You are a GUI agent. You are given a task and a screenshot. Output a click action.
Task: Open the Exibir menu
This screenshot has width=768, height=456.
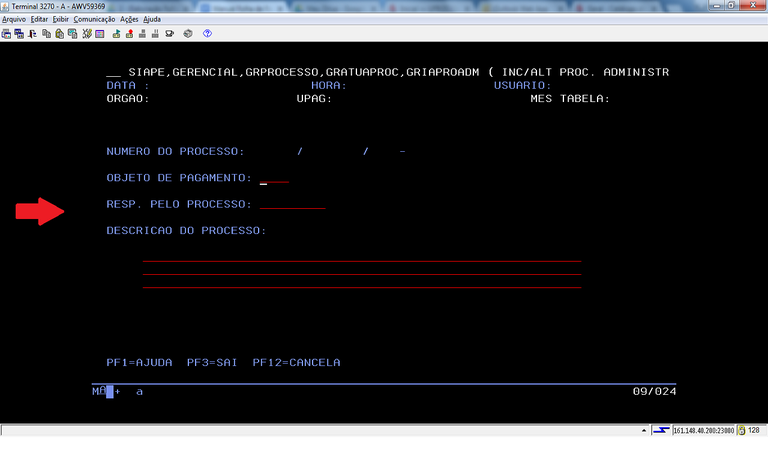[x=61, y=19]
